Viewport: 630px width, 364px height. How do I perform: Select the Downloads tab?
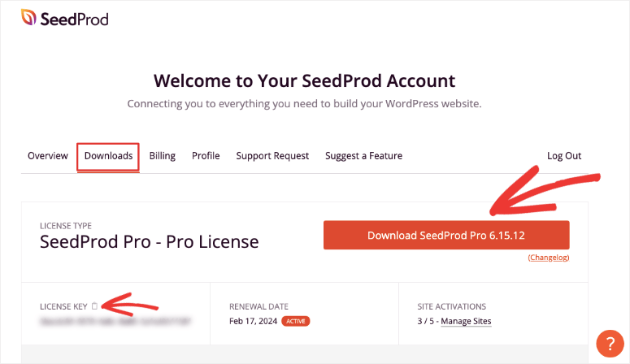click(x=108, y=156)
